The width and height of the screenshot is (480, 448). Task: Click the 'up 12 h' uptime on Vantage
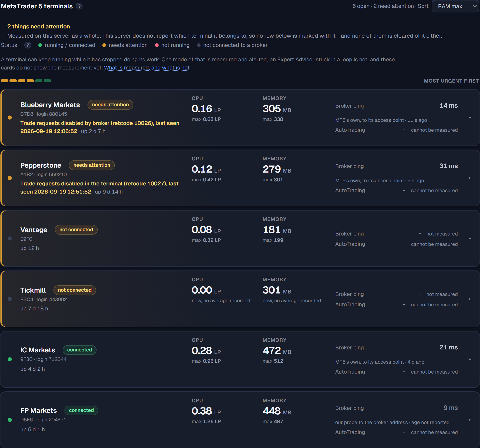pyautogui.click(x=30, y=248)
